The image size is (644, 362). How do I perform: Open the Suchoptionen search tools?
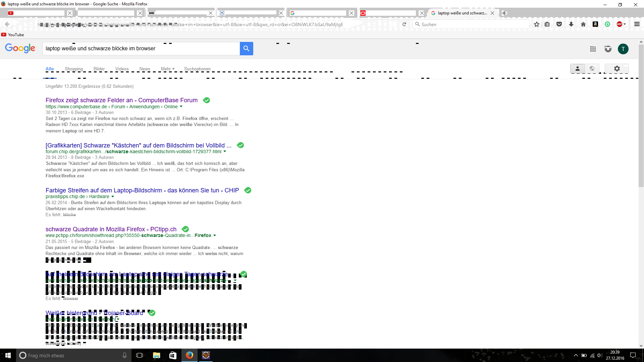[197, 69]
